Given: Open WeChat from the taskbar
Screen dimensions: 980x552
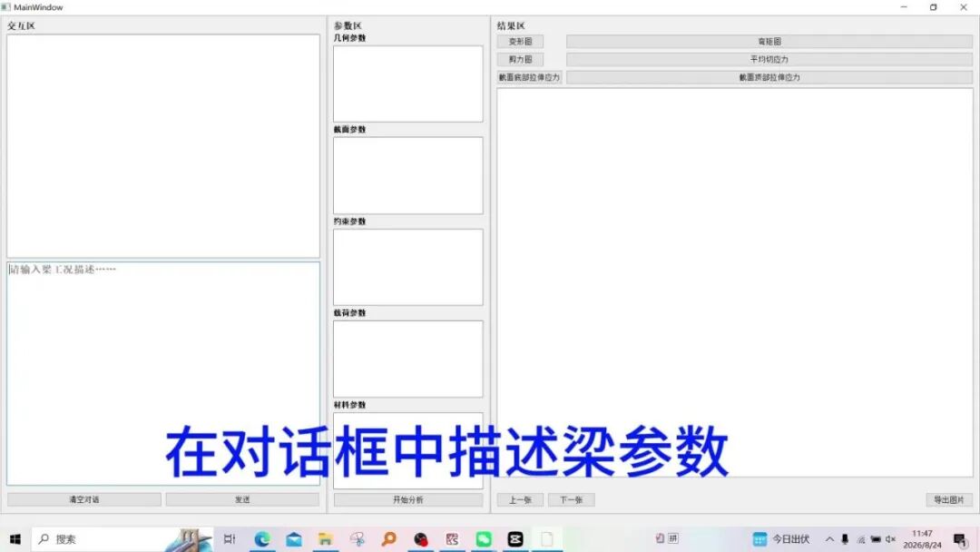Looking at the screenshot, I should click(484, 539).
